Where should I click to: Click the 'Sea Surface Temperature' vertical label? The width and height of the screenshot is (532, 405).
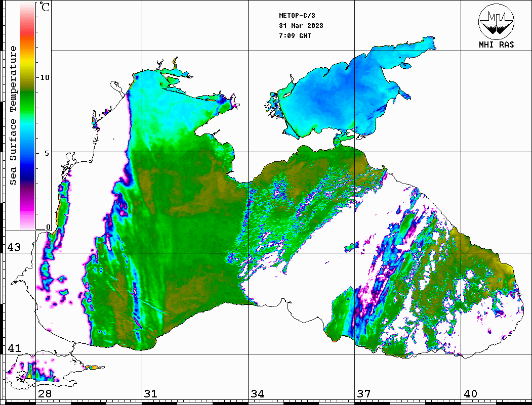point(13,115)
